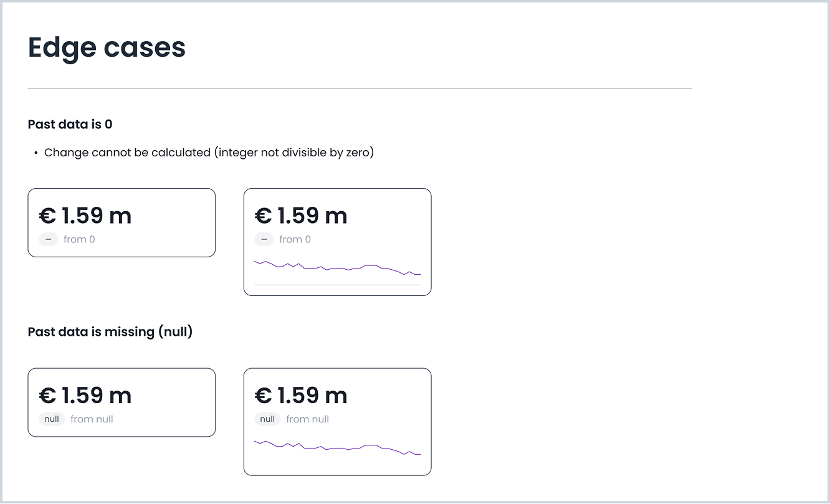This screenshot has height=504, width=830.
Task: Select the euro symbol in the bottom-right card
Action: pyautogui.click(x=262, y=395)
